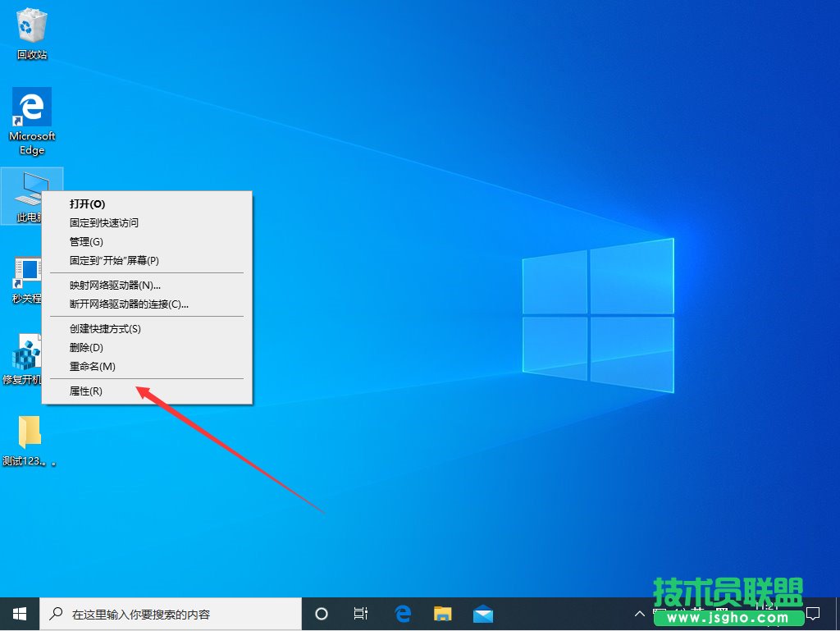Click the Windows Start button

tap(18, 613)
